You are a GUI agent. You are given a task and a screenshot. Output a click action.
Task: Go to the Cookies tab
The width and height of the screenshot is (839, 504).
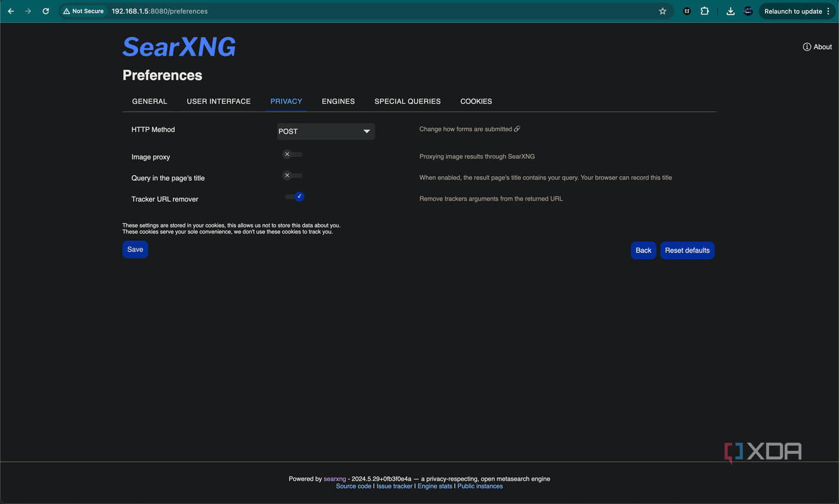pyautogui.click(x=476, y=102)
